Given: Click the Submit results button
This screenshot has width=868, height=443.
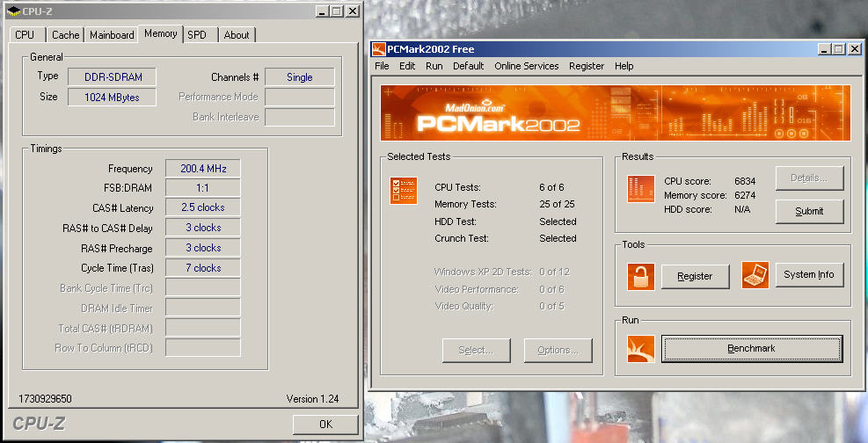Looking at the screenshot, I should pos(809,211).
